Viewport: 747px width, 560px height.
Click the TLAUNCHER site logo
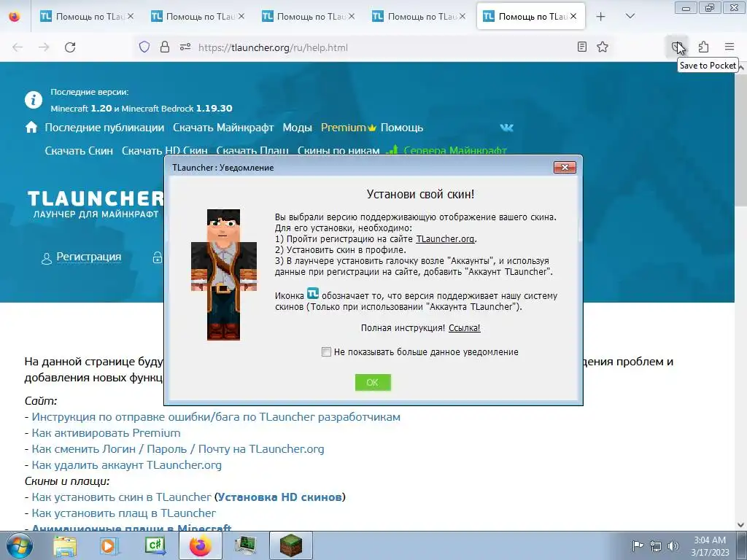tap(96, 204)
